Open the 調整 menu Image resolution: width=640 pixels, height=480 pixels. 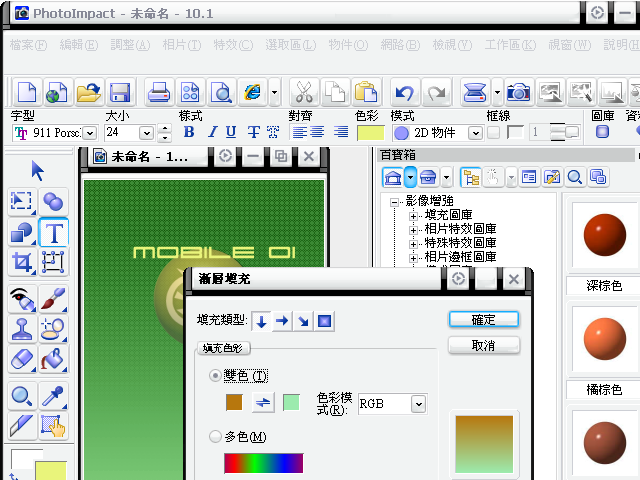(131, 44)
